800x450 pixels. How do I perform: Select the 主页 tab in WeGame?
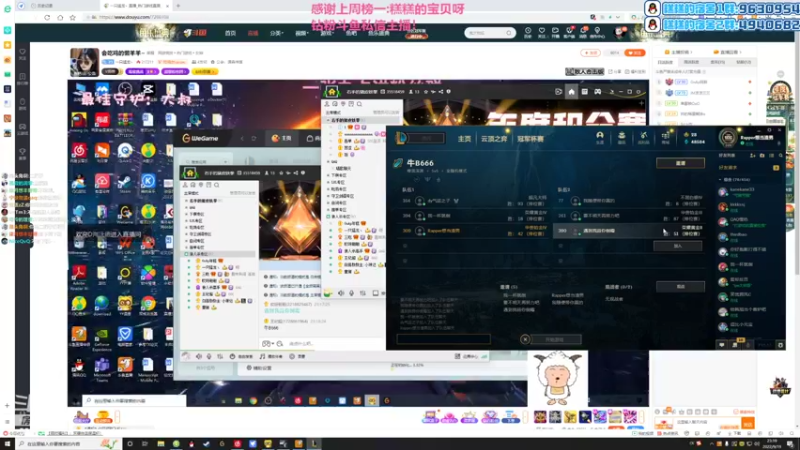[x=282, y=138]
